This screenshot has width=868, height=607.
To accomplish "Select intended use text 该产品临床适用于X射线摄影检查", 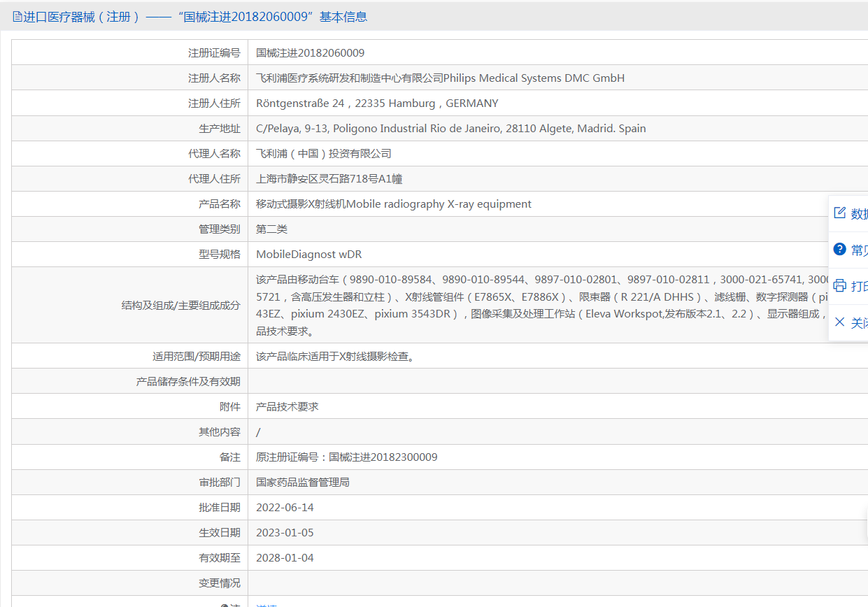I will [336, 356].
